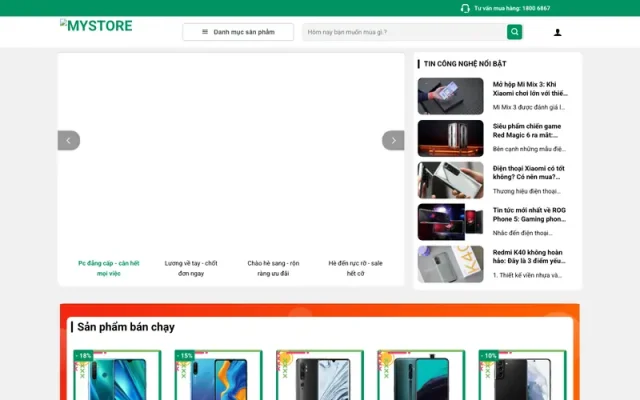Screen dimensions: 640x400
Task: Click the hamburger icon in Danh mục sản phẩm
Action: pos(205,32)
